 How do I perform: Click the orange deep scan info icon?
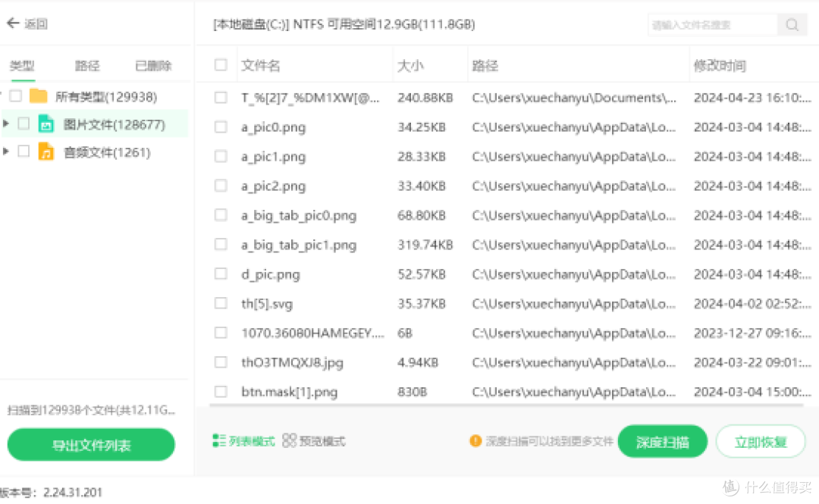point(475,441)
